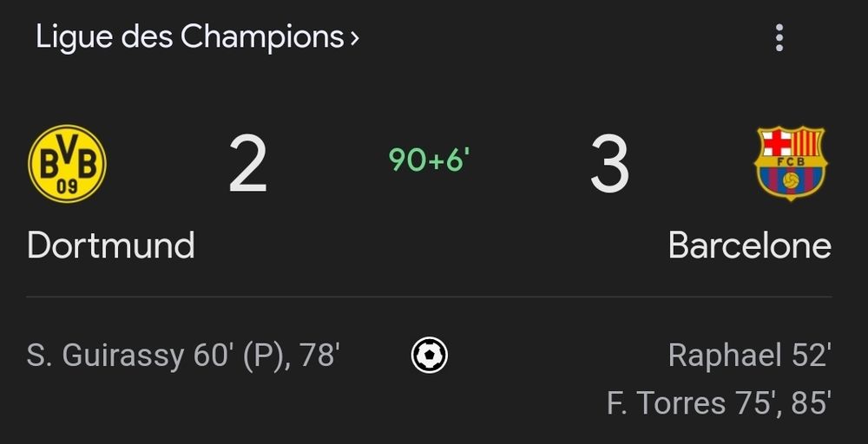Select the Dortmund team name
The height and width of the screenshot is (444, 868).
pyautogui.click(x=110, y=246)
